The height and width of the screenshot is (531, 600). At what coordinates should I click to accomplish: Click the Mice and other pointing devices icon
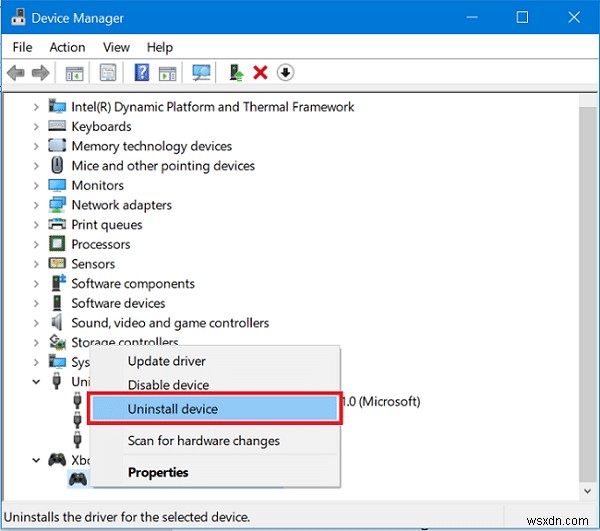tap(57, 165)
